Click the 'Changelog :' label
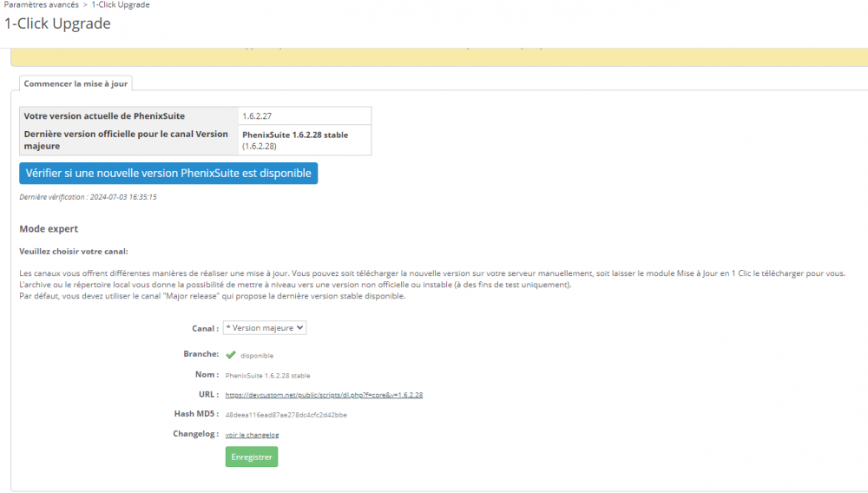This screenshot has height=493, width=868. coord(196,434)
